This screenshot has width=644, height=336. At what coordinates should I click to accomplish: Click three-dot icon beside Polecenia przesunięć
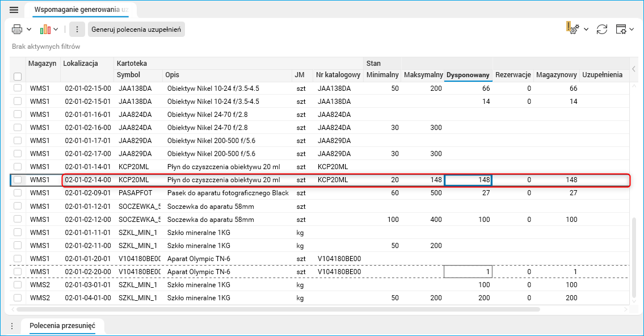coord(11,326)
